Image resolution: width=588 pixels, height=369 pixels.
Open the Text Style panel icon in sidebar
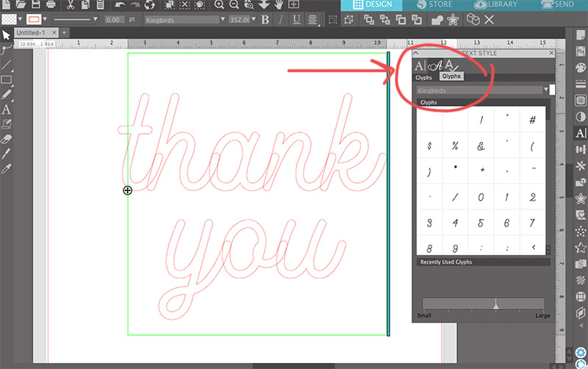[581, 133]
